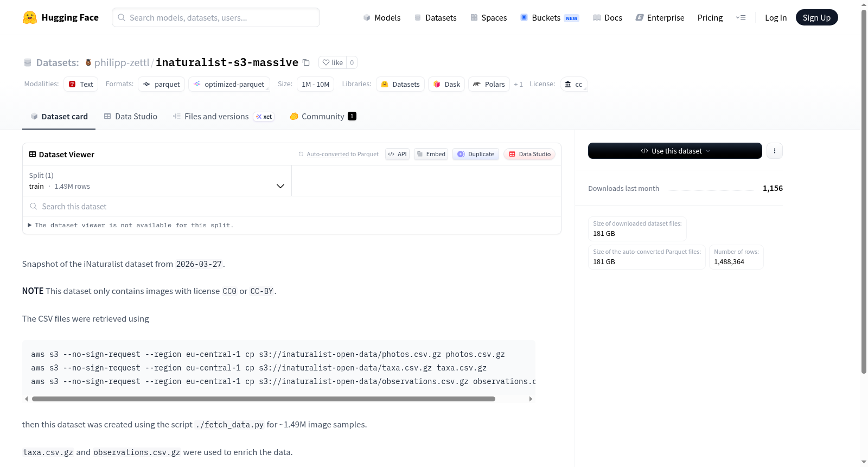868x467 pixels.
Task: Select the optimized-parquet format tag
Action: tap(229, 84)
